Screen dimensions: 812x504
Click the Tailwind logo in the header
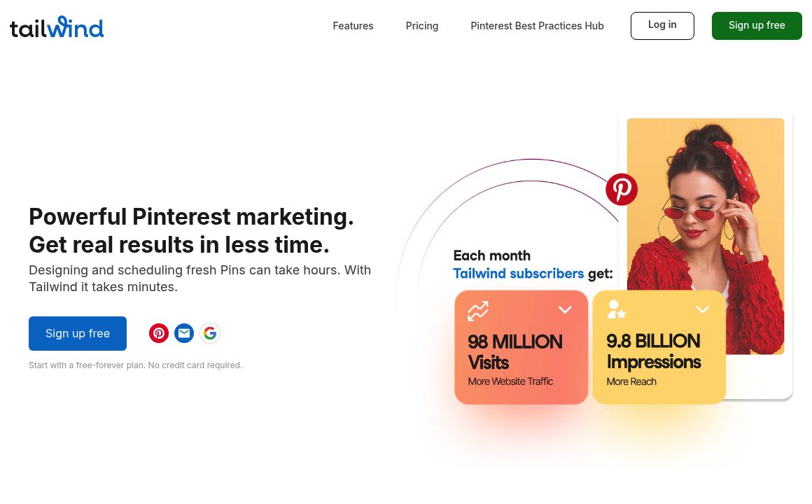pyautogui.click(x=57, y=27)
